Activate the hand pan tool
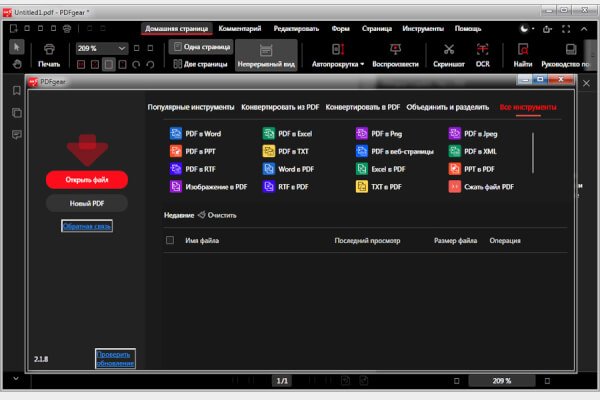600x400 pixels. [x=16, y=64]
